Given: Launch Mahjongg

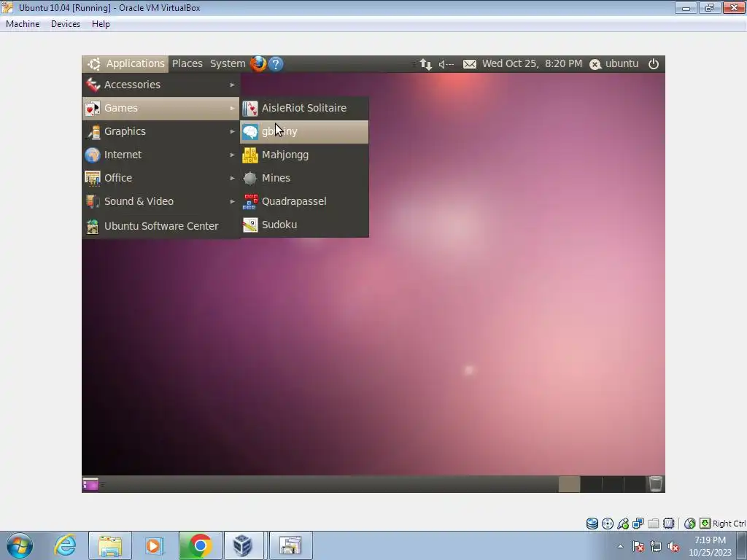Looking at the screenshot, I should 304,155.
